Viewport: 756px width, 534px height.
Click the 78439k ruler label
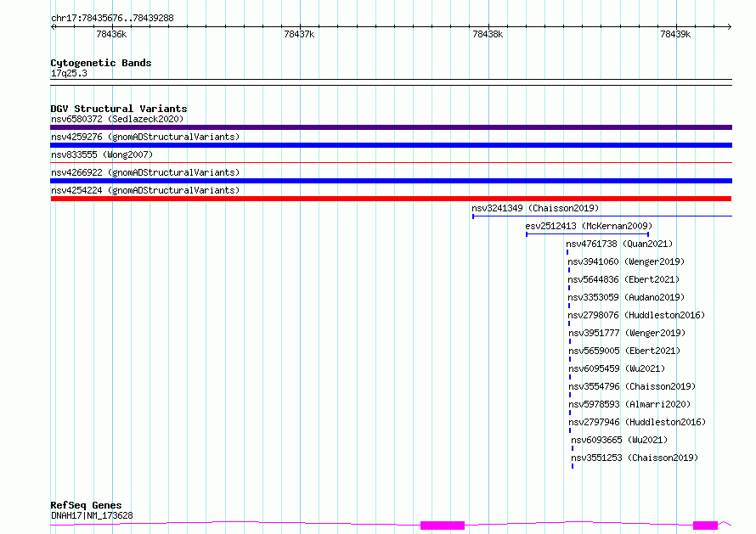[x=675, y=34]
